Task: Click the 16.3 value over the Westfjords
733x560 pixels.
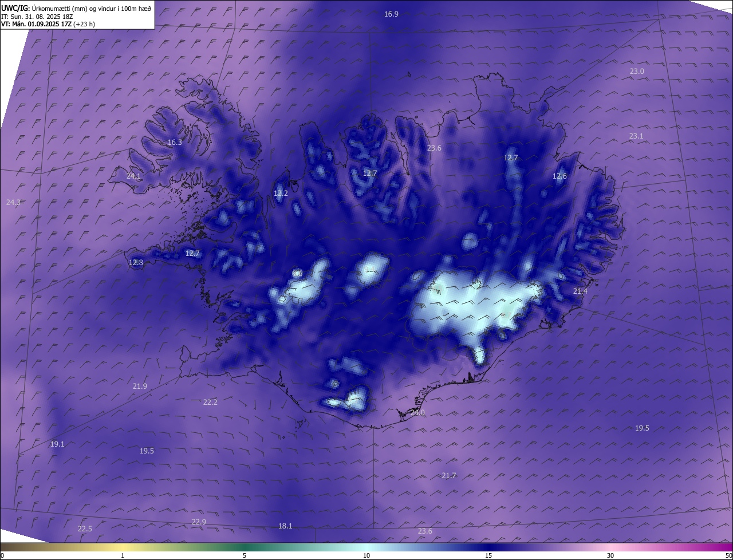Action: (x=175, y=142)
